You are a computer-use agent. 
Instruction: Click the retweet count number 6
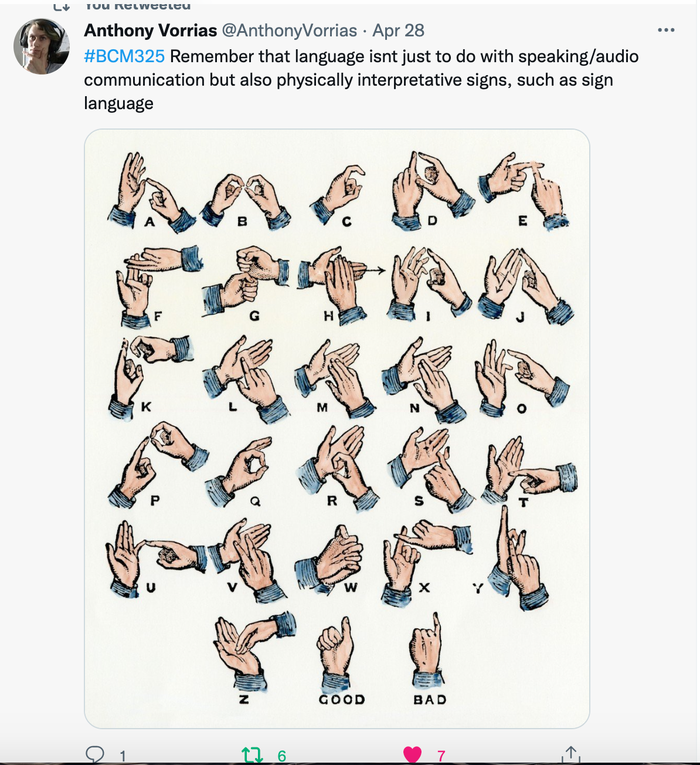click(x=281, y=756)
